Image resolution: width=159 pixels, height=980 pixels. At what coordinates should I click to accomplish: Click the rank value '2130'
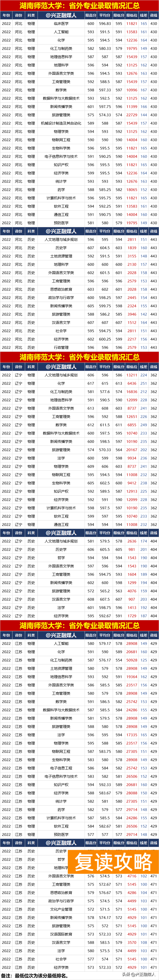pos(132,264)
